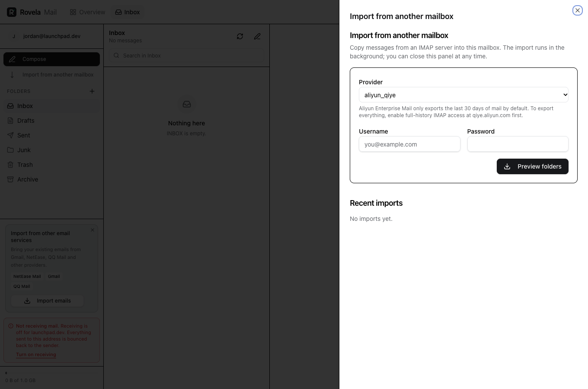Screen dimensions: 588x389
Task: Click the empty inbox tray illustration icon
Action: point(187,104)
